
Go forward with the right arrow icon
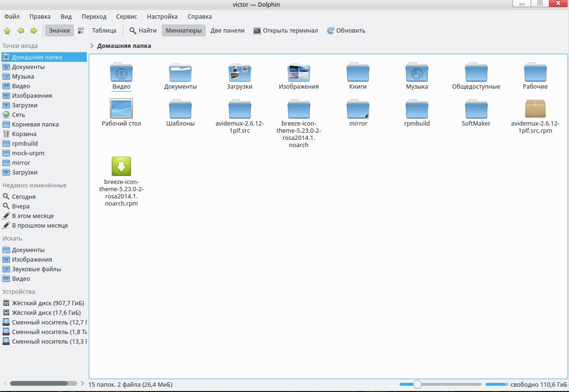[34, 31]
